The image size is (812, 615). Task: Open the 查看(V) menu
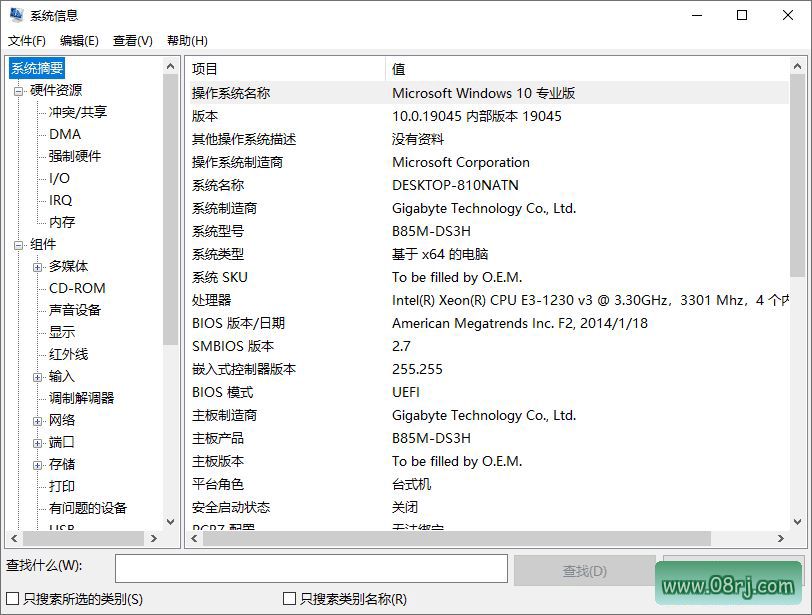(x=133, y=40)
